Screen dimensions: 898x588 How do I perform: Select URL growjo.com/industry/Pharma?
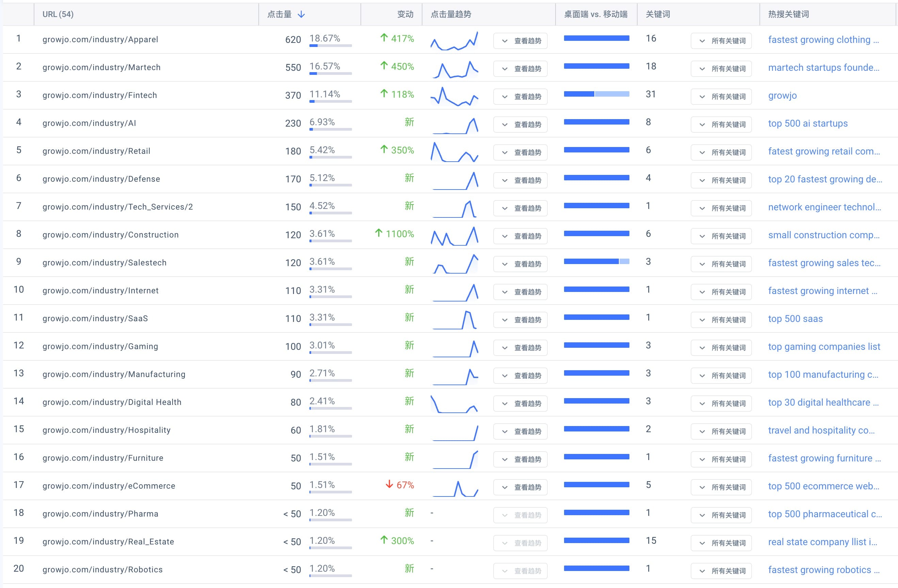click(100, 514)
